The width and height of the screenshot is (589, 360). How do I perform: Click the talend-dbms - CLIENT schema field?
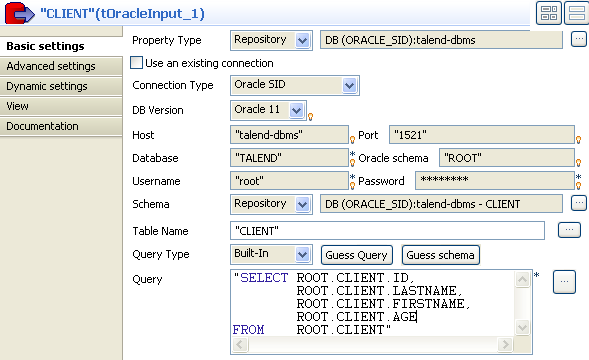441,204
